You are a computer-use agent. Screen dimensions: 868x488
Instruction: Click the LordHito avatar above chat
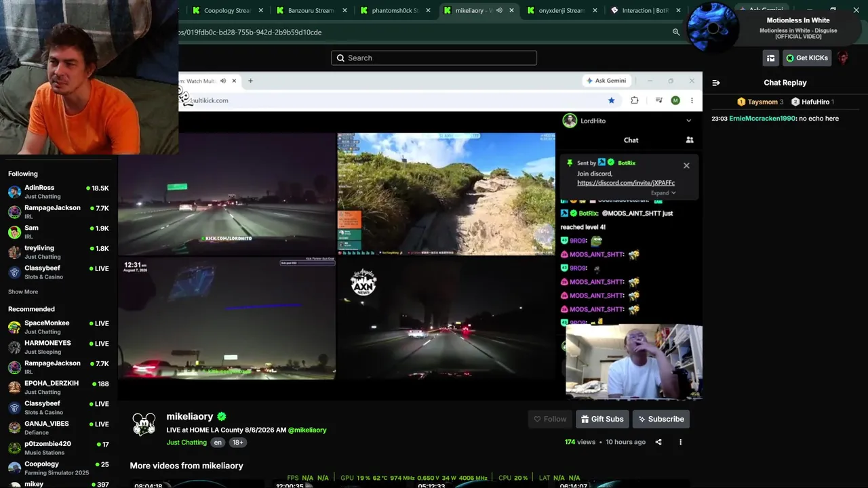pyautogui.click(x=570, y=121)
